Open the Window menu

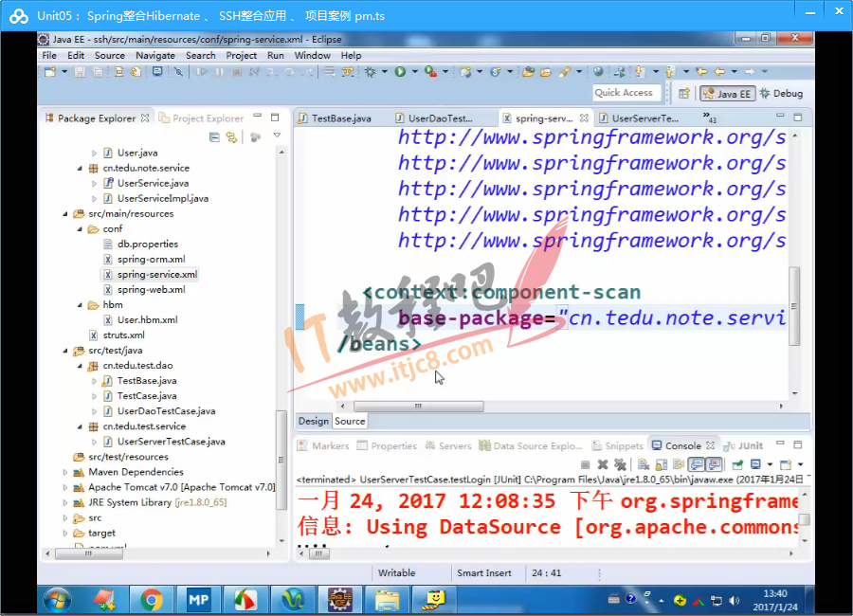pyautogui.click(x=312, y=56)
